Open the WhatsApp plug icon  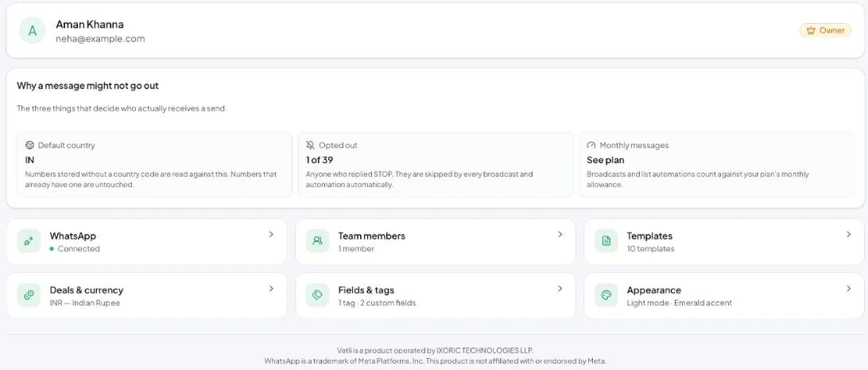point(29,242)
